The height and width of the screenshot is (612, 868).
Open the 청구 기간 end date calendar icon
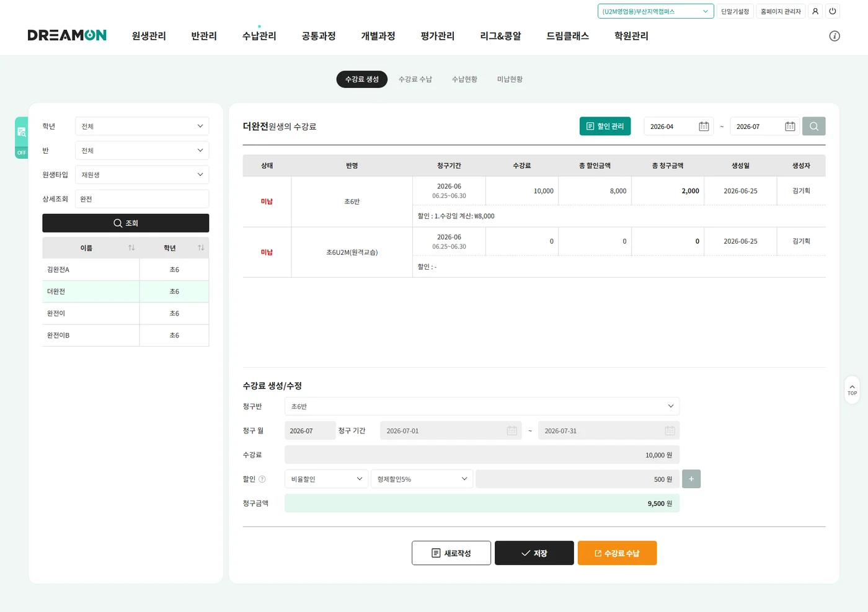coord(670,431)
